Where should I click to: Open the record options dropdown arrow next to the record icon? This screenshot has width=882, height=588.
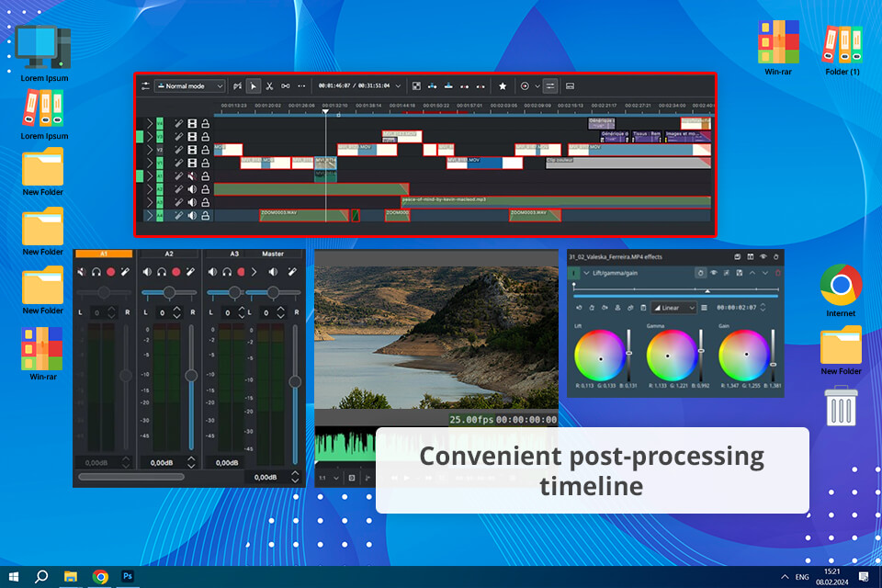pos(537,86)
